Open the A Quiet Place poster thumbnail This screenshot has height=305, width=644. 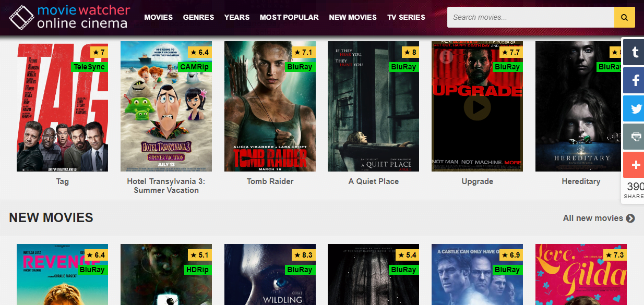[x=373, y=106]
